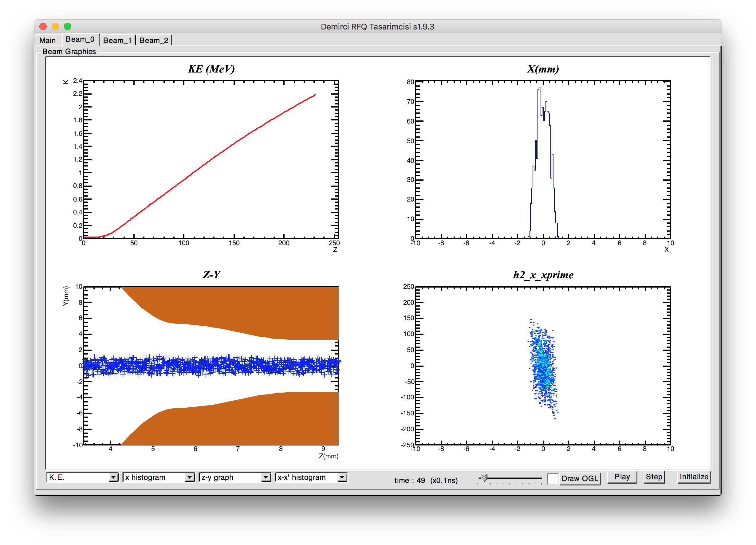Click the Beam_0 tab

(x=80, y=40)
